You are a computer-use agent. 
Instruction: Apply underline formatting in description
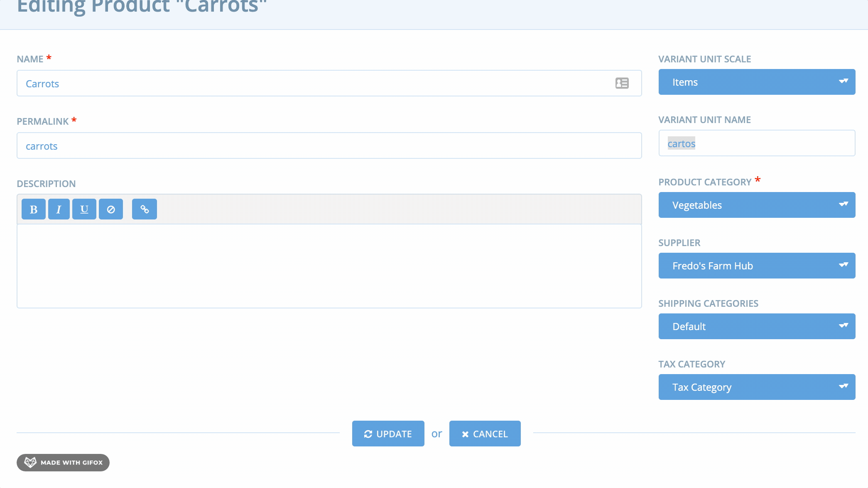click(x=84, y=209)
